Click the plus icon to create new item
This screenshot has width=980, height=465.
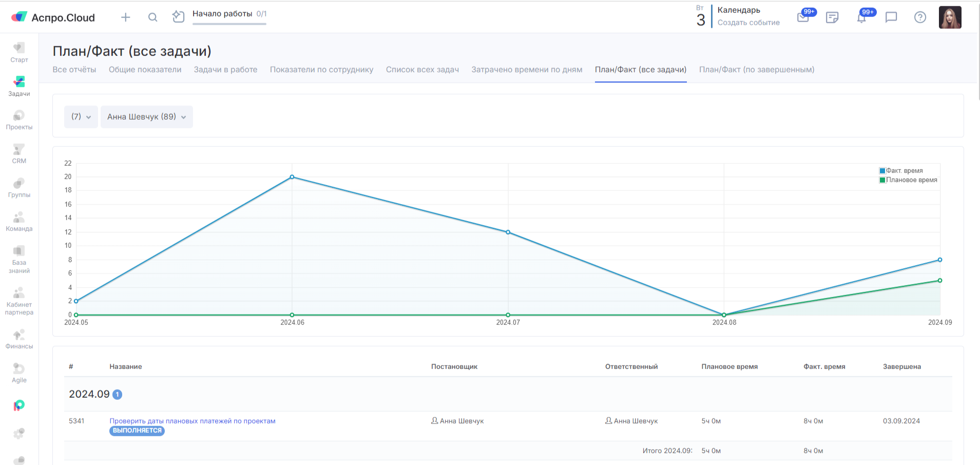125,17
